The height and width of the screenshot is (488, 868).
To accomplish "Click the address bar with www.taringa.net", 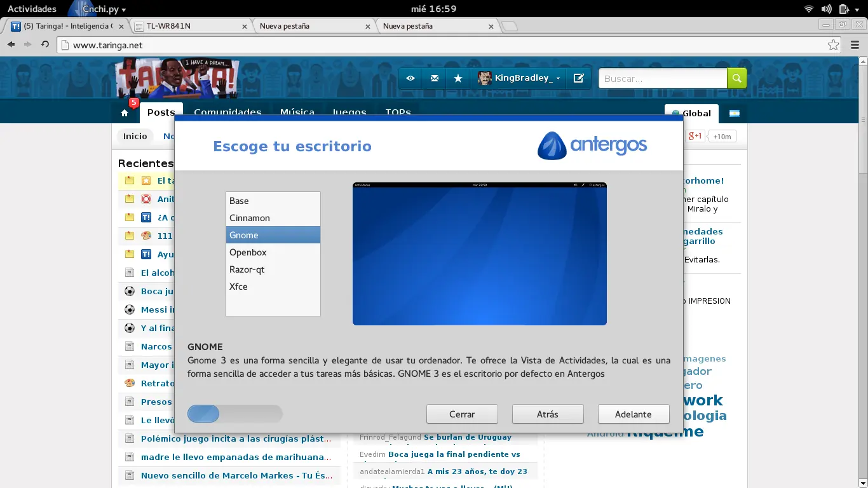I will [x=449, y=45].
